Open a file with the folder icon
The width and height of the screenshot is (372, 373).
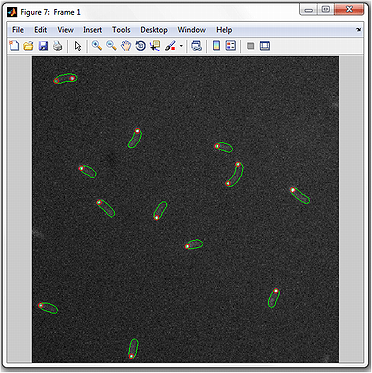point(29,46)
